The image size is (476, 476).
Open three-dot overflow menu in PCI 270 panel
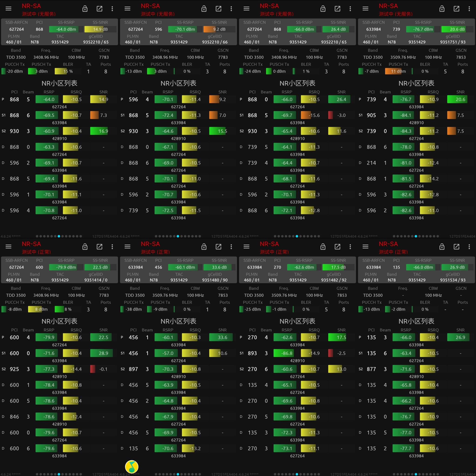350,247
